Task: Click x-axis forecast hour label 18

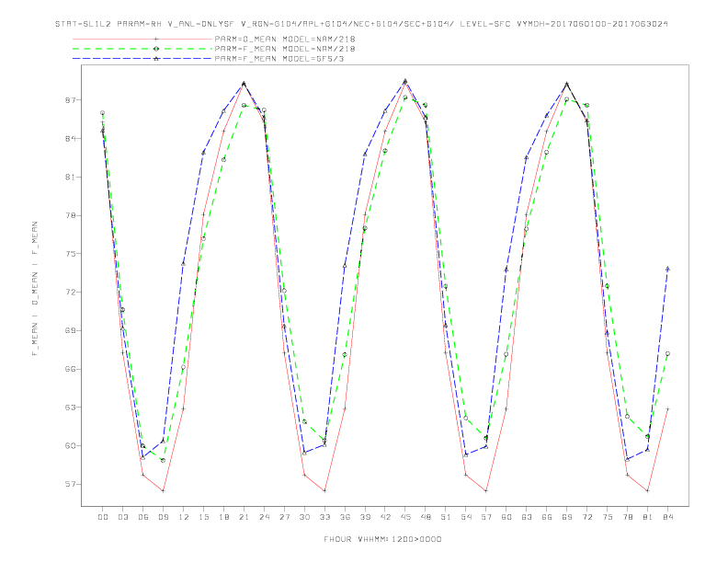Action: click(223, 517)
